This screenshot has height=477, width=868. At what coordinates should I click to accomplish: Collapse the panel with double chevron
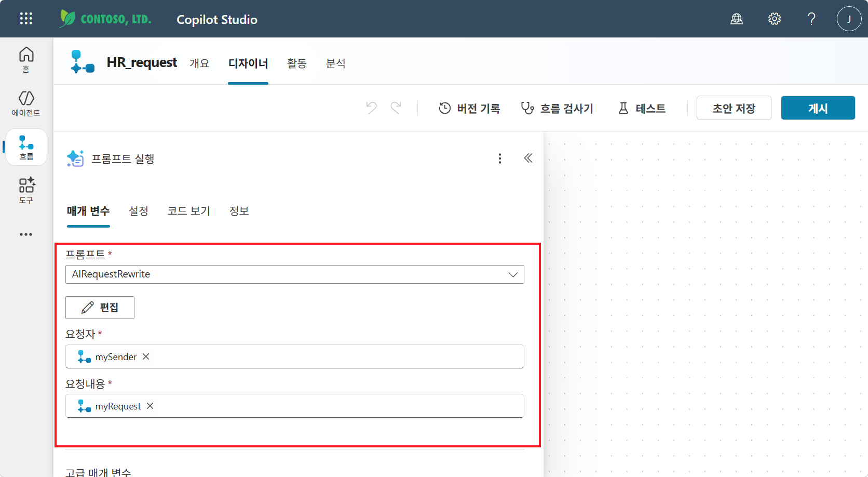(528, 158)
